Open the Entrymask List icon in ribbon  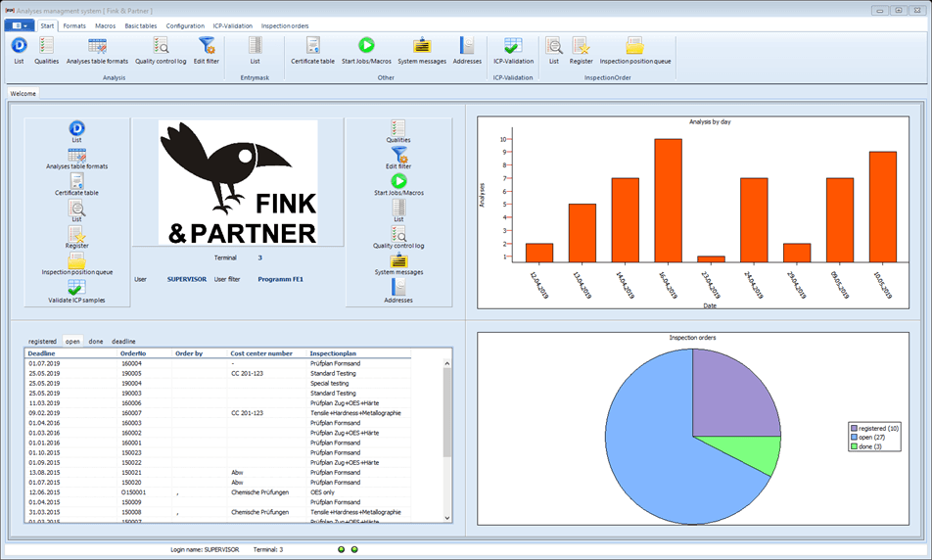[x=255, y=51]
